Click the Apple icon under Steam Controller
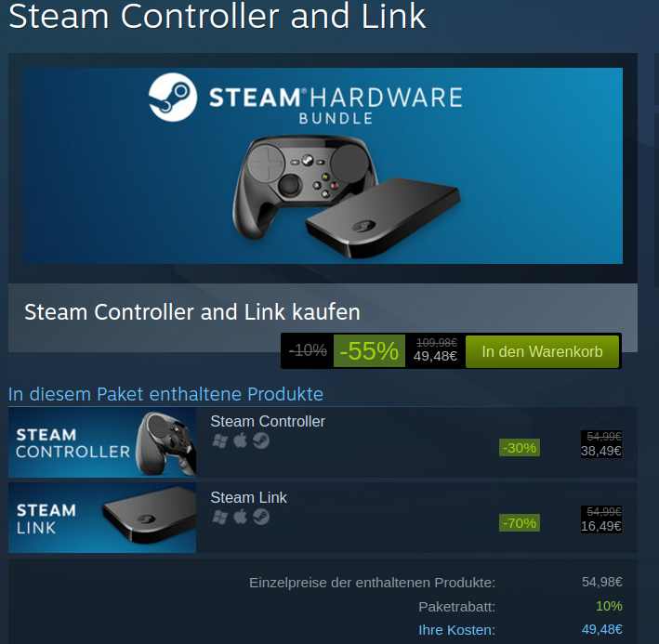 (x=241, y=440)
